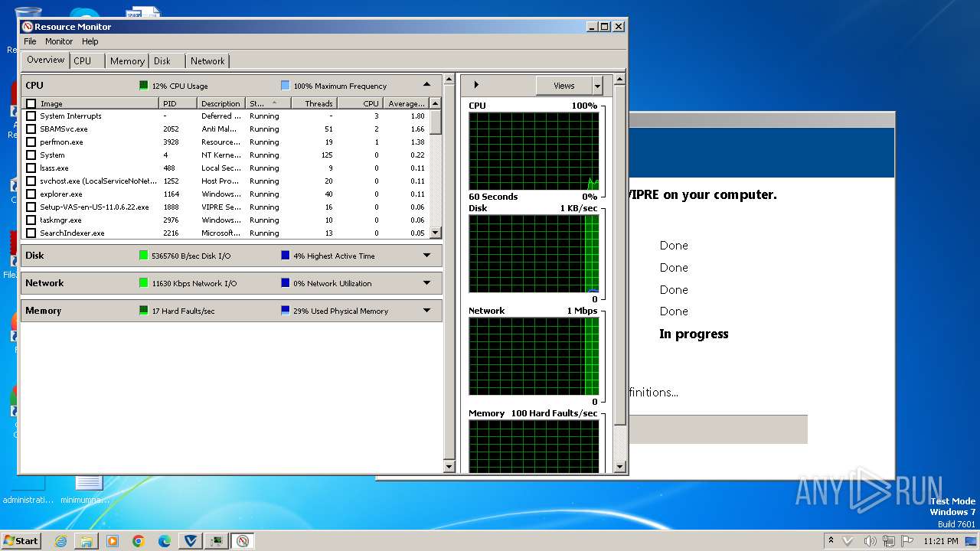Click the green Network I/O swatch
The height and width of the screenshot is (551, 980).
pyautogui.click(x=143, y=283)
